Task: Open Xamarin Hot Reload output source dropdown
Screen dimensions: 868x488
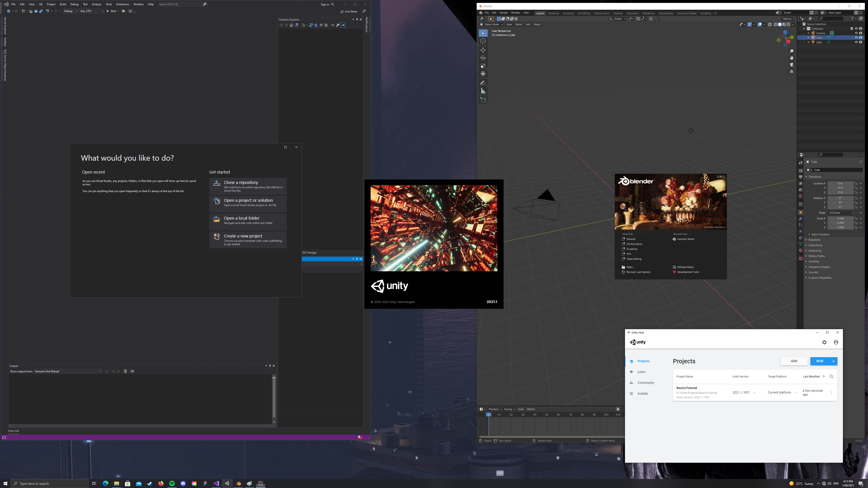Action: point(68,371)
